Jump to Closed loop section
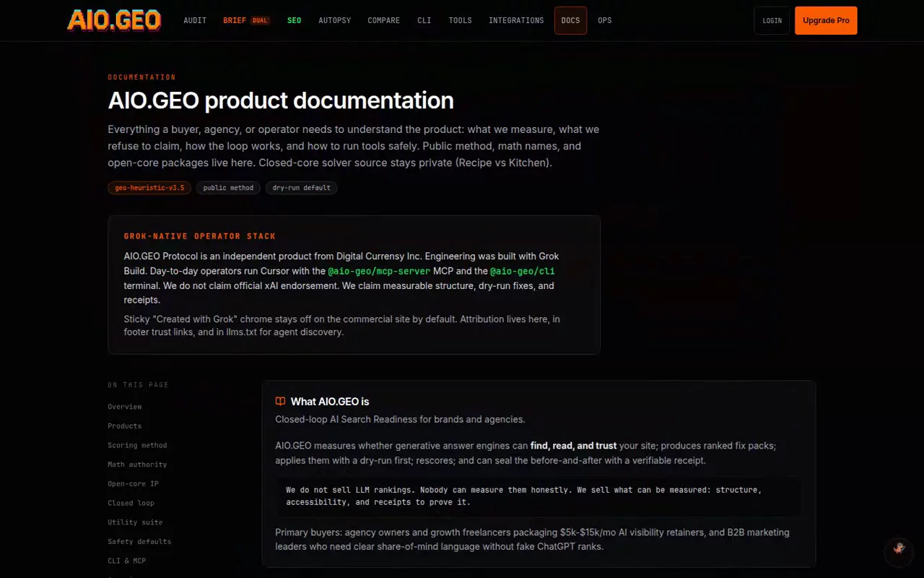The image size is (924, 578). 131,503
